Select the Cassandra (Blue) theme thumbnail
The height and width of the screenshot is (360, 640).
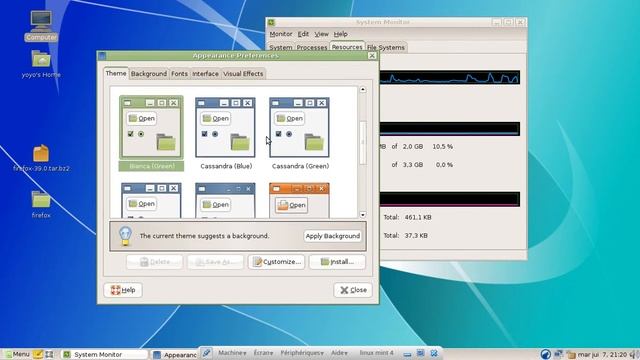(226, 133)
